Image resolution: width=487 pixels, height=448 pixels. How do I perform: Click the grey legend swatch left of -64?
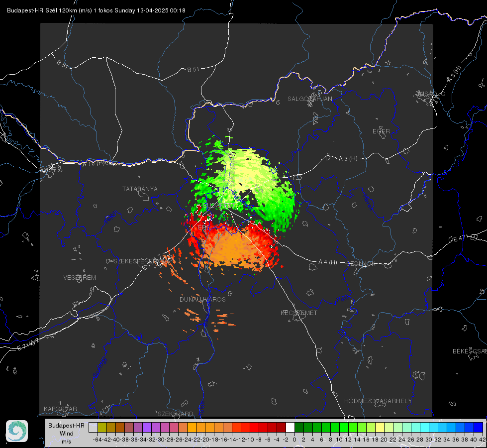(x=93, y=427)
